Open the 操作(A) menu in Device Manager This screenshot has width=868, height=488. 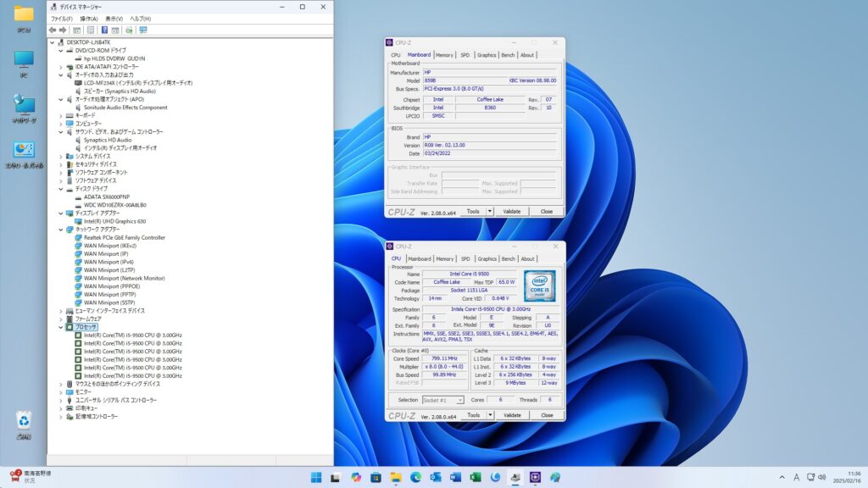[88, 18]
